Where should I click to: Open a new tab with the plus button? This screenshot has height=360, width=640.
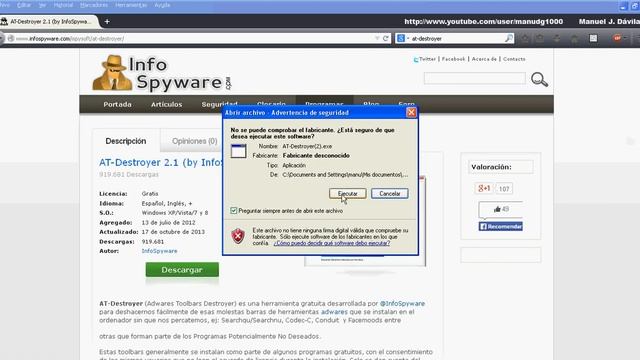click(x=107, y=22)
